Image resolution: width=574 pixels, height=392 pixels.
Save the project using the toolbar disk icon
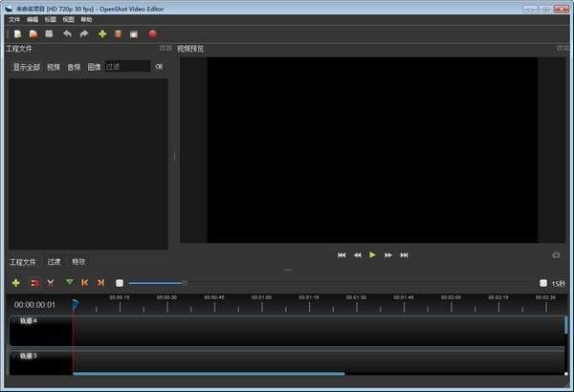[48, 34]
